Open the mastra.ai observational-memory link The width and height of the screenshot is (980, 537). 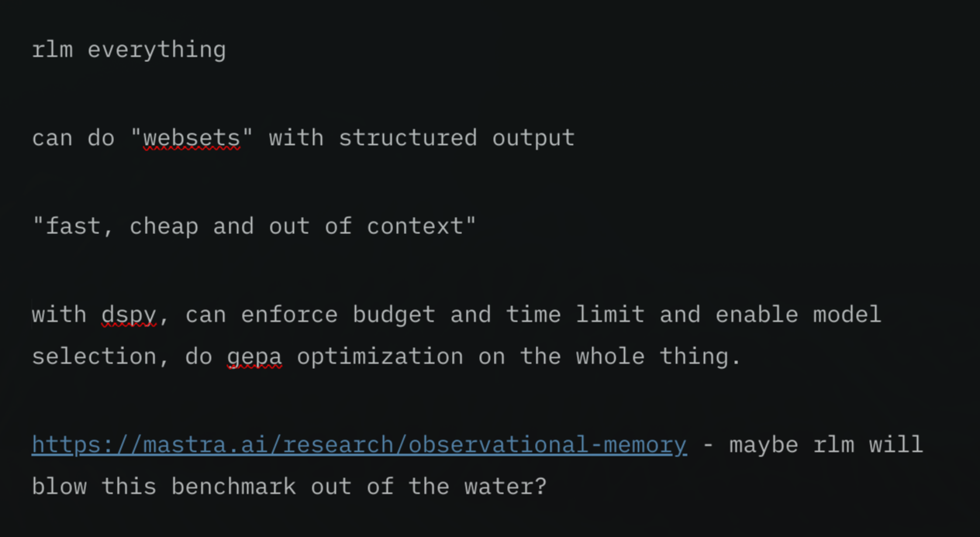359,445
